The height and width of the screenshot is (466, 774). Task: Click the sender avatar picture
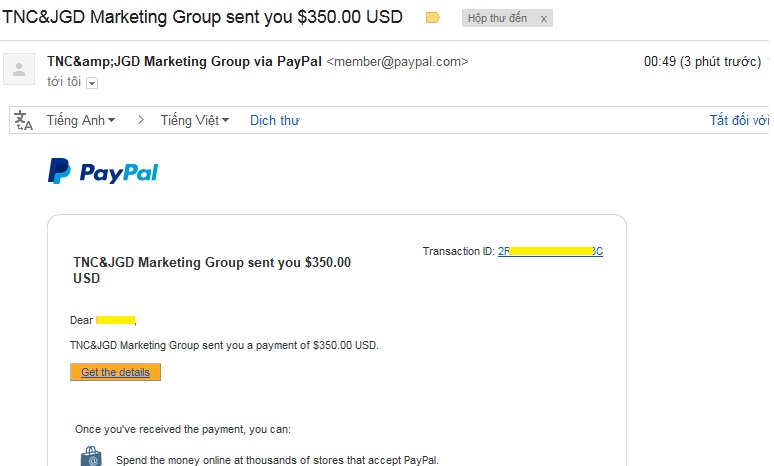[x=18, y=69]
